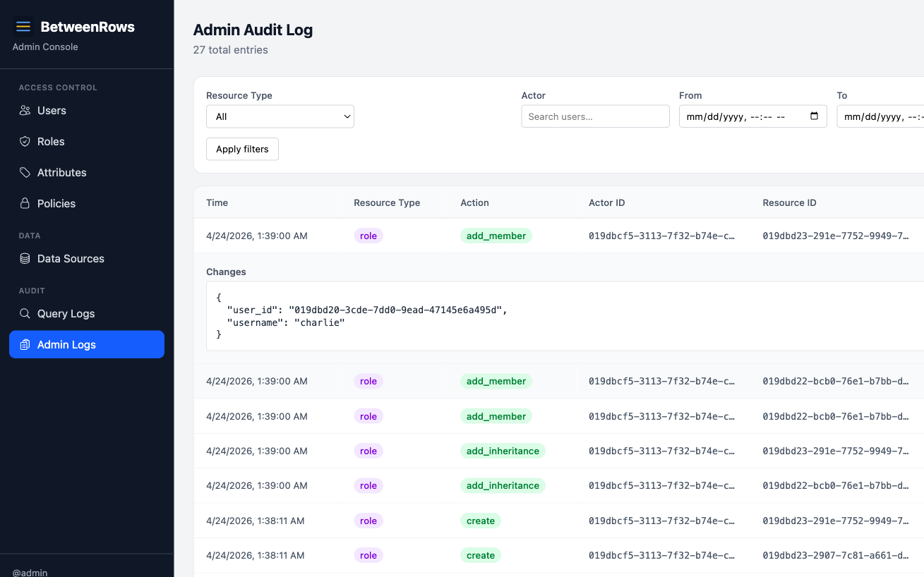Viewport: 924px width, 577px height.
Task: Open the Attributes section
Action: (87, 173)
